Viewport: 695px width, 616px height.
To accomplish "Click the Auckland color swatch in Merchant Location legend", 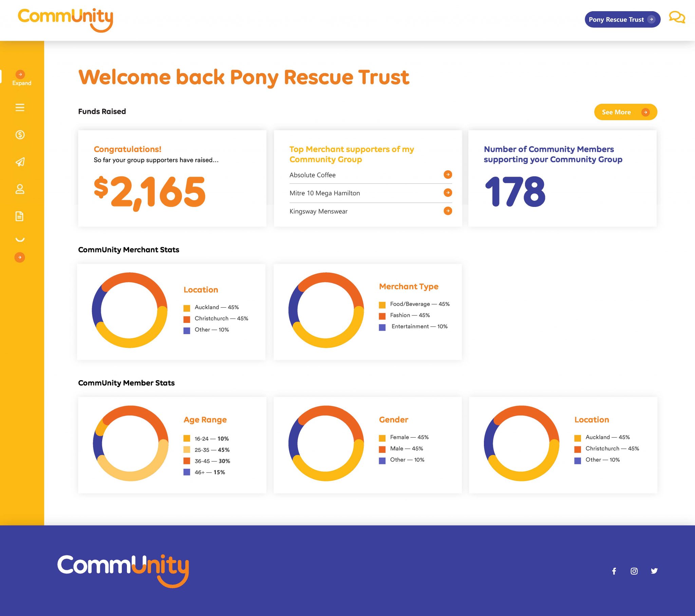I will [x=187, y=308].
